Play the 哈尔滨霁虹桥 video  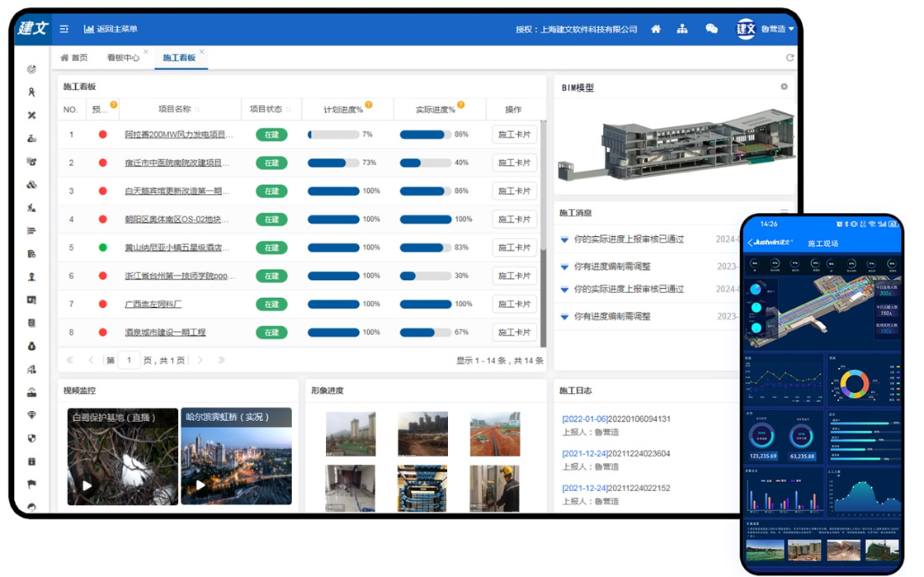tap(200, 485)
